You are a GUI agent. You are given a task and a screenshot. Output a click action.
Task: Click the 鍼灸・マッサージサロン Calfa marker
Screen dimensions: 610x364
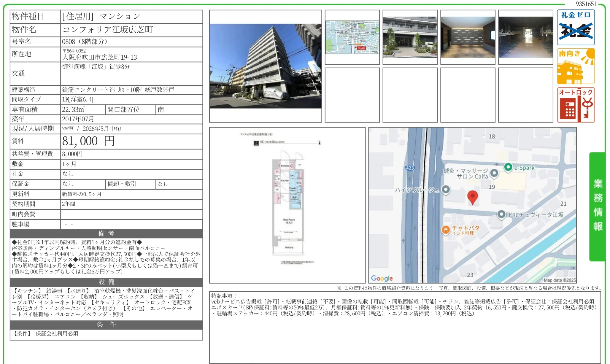click(x=494, y=173)
